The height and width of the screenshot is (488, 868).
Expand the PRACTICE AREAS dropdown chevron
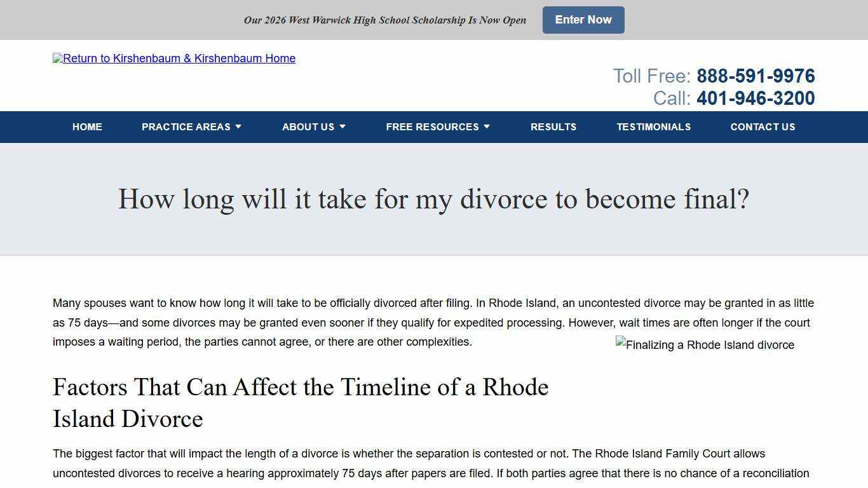240,126
